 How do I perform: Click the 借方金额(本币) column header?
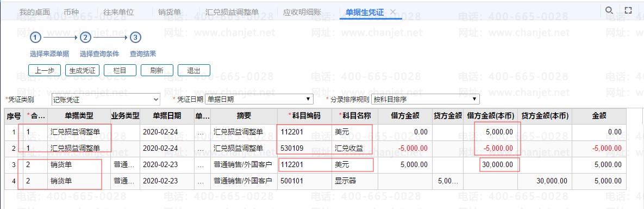tap(490, 116)
